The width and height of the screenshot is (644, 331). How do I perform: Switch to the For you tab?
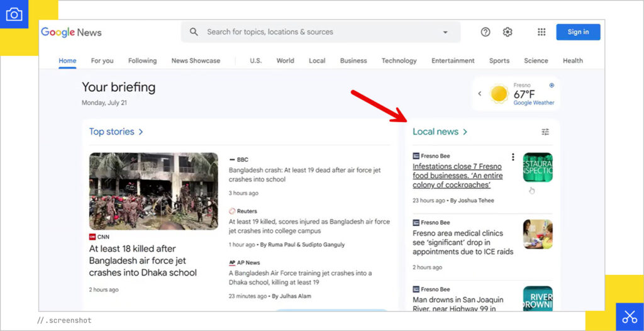click(x=103, y=61)
